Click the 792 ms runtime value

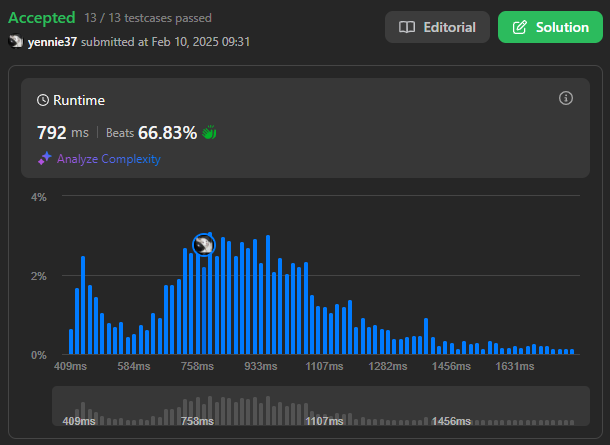click(63, 133)
